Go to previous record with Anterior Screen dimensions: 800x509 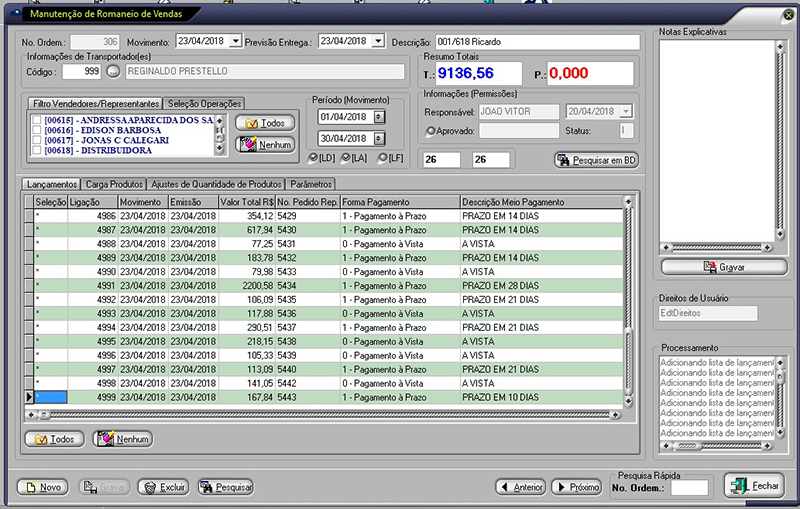520,487
